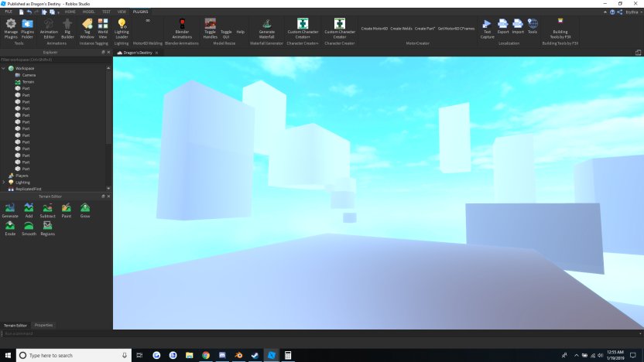This screenshot has width=644, height=362.
Task: Open Manage Plugins
Action: tap(11, 29)
